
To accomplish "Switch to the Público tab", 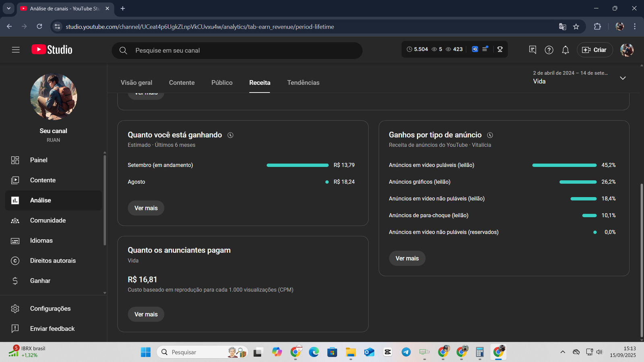I will coord(222,82).
